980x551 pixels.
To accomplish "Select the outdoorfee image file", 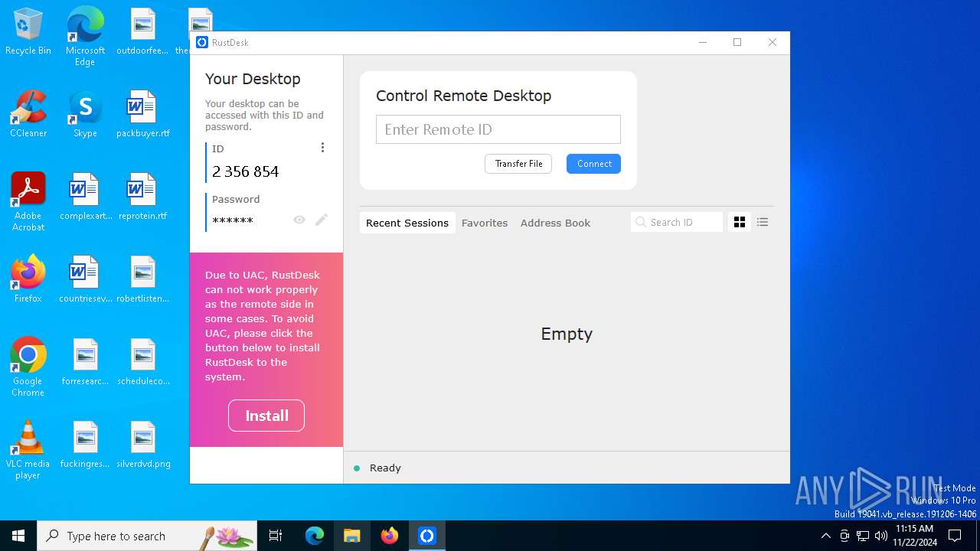I will (x=142, y=32).
